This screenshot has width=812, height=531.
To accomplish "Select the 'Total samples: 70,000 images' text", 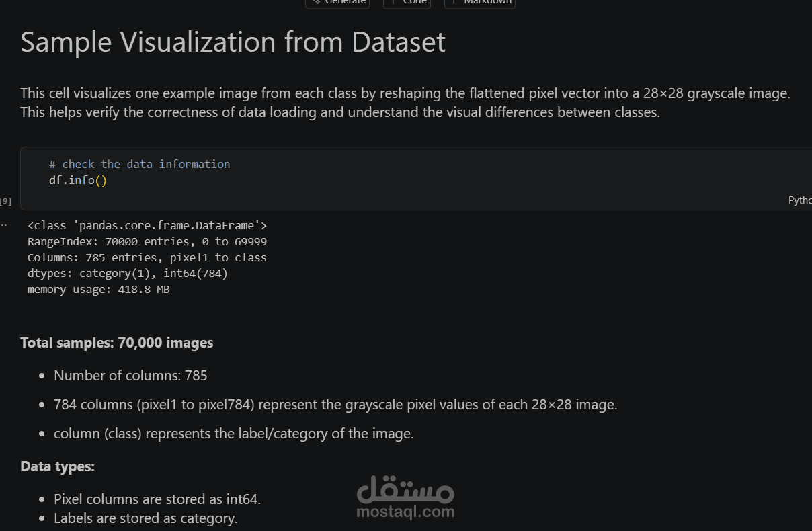I will pyautogui.click(x=116, y=343).
